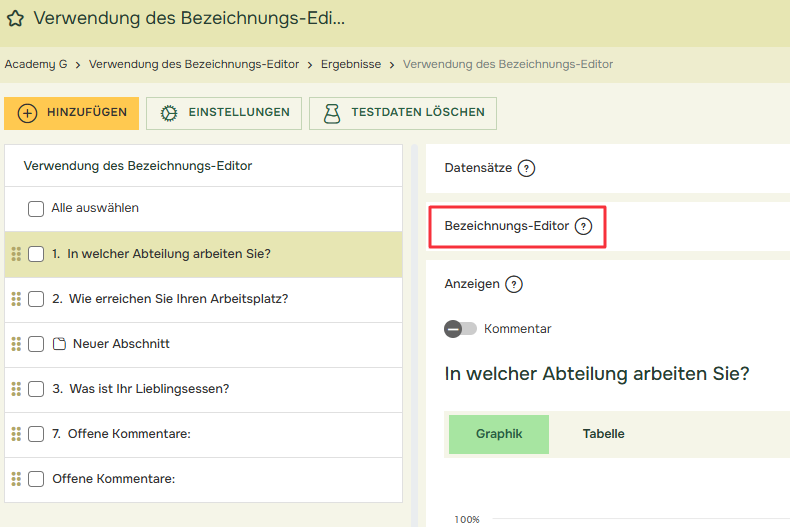This screenshot has width=790, height=527.
Task: Click drag handle of question 2 row
Action: tap(16, 299)
